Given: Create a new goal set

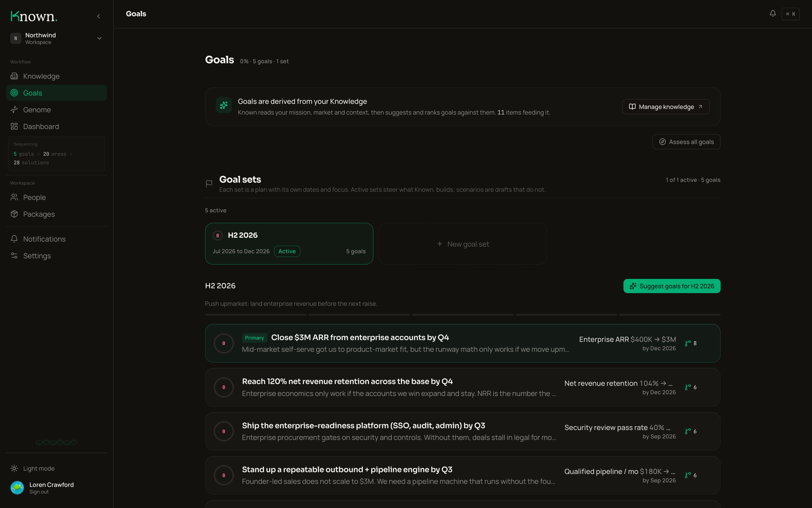Looking at the screenshot, I should 463,244.
